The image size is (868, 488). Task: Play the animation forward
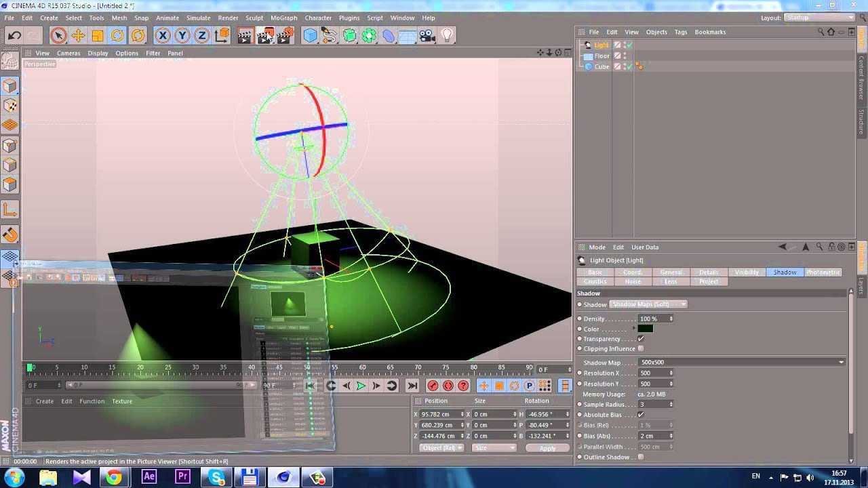[x=361, y=386]
